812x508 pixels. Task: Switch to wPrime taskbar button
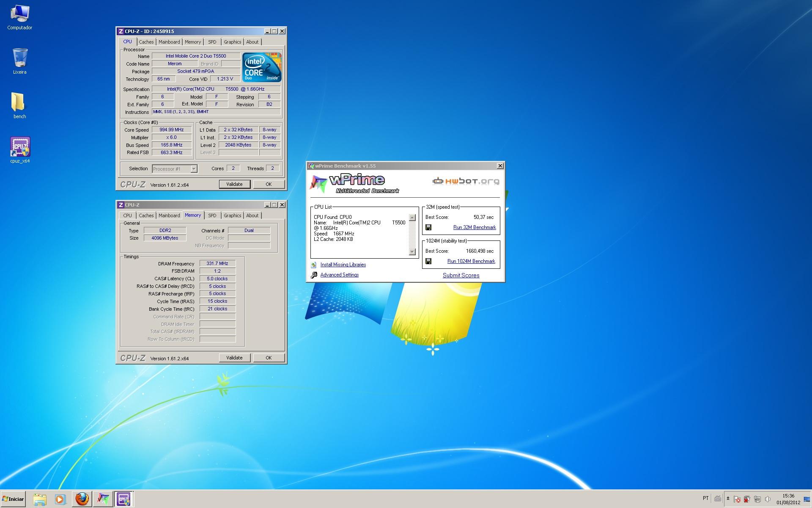(x=103, y=499)
